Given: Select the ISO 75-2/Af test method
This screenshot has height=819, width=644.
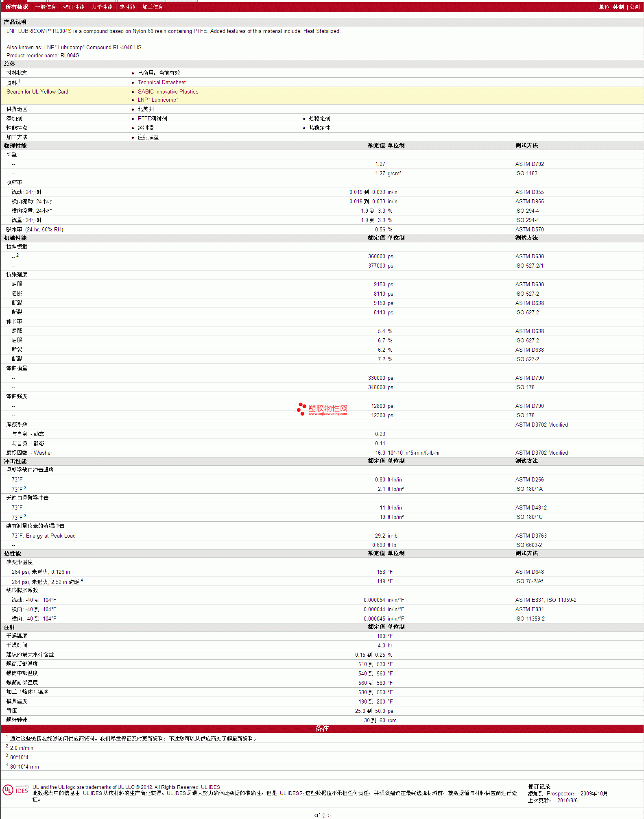Looking at the screenshot, I should click(529, 581).
